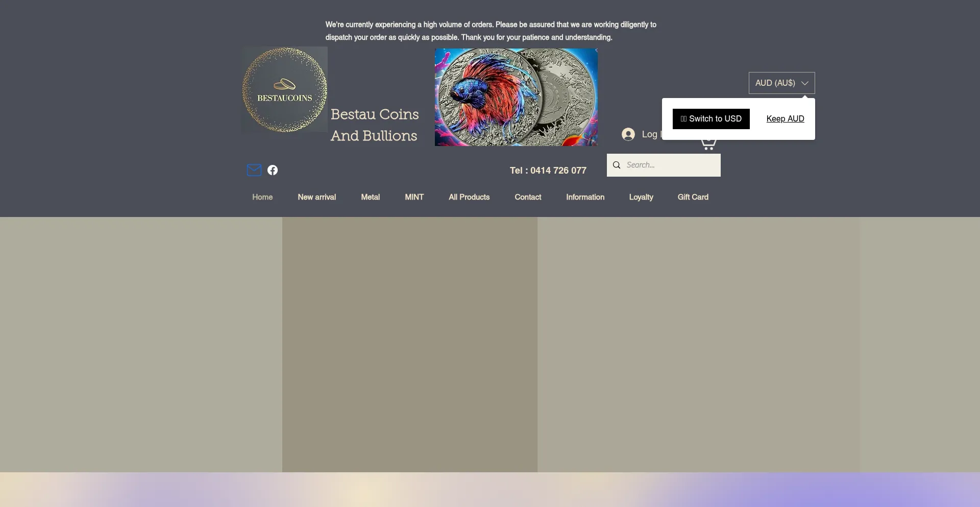
Task: Open the Facebook page icon
Action: (x=272, y=170)
